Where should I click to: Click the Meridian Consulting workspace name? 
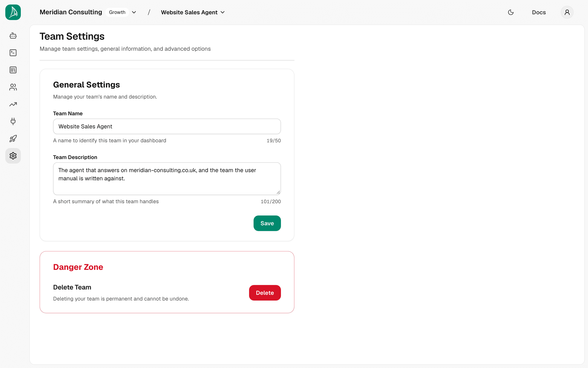point(71,12)
